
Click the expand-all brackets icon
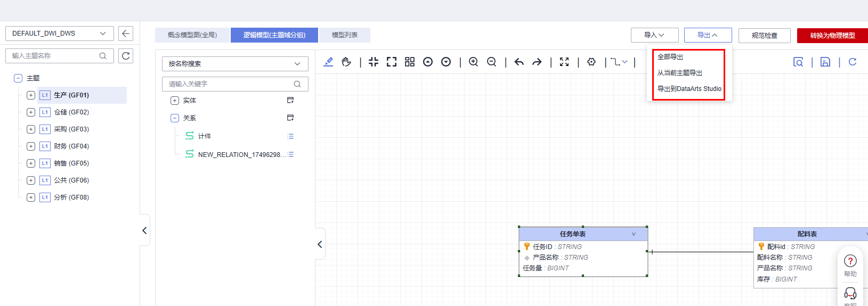click(x=392, y=62)
